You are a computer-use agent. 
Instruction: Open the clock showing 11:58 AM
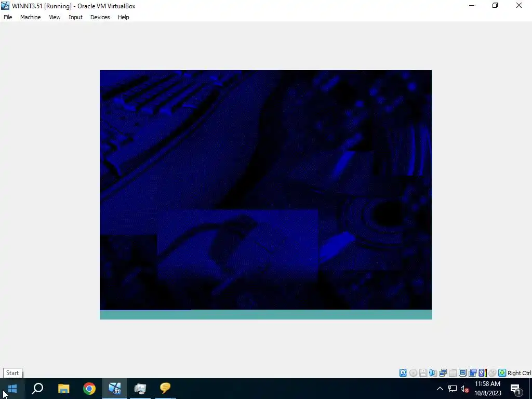pos(487,389)
